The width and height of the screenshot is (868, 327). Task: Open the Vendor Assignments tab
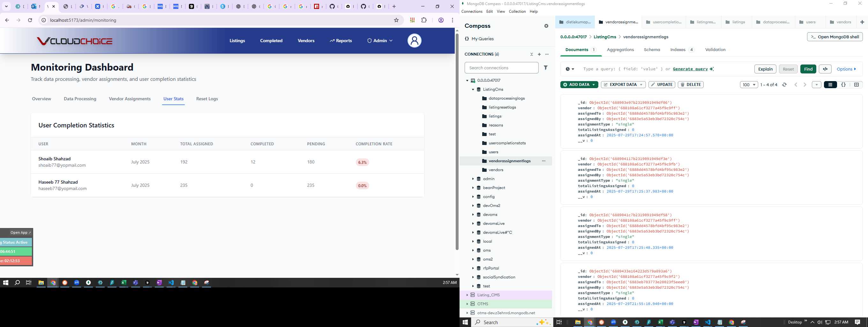click(130, 99)
